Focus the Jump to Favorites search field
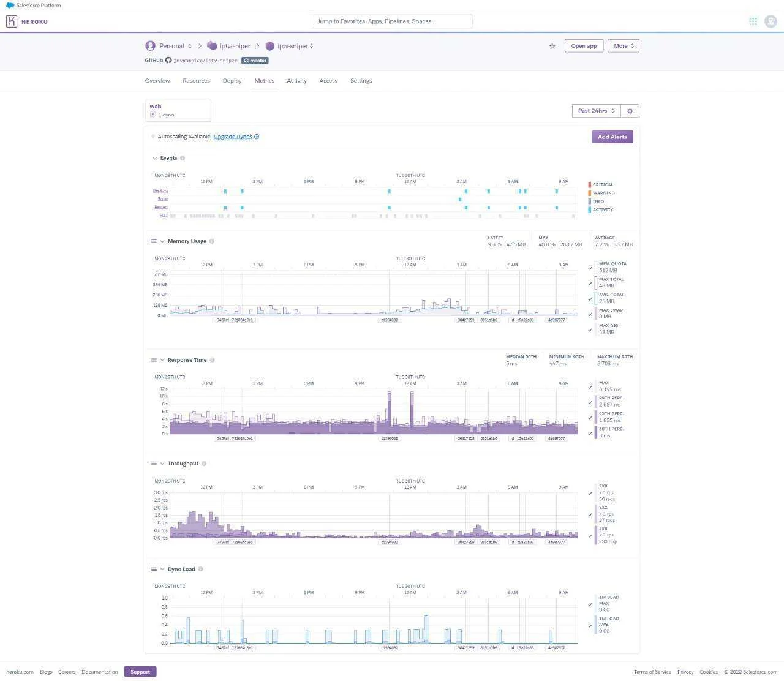This screenshot has width=784, height=681. (x=392, y=21)
